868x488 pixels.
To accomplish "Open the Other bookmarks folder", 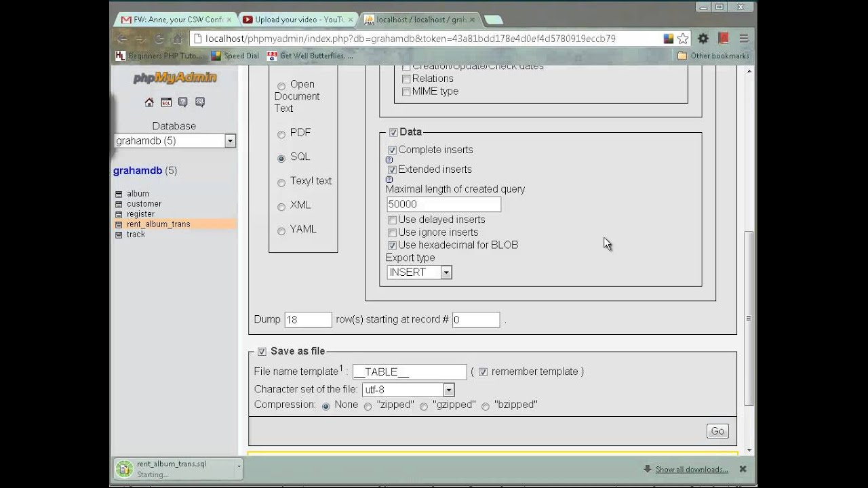I will tap(713, 56).
